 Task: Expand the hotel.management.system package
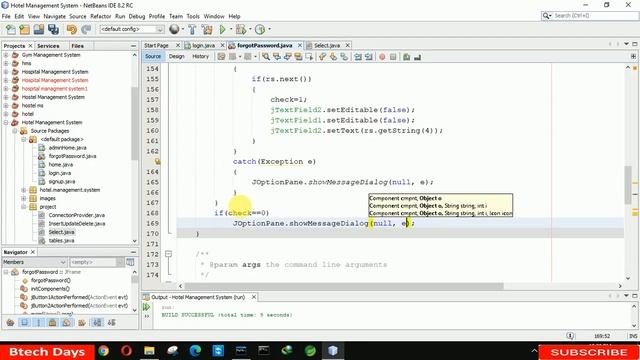[x=24, y=190]
